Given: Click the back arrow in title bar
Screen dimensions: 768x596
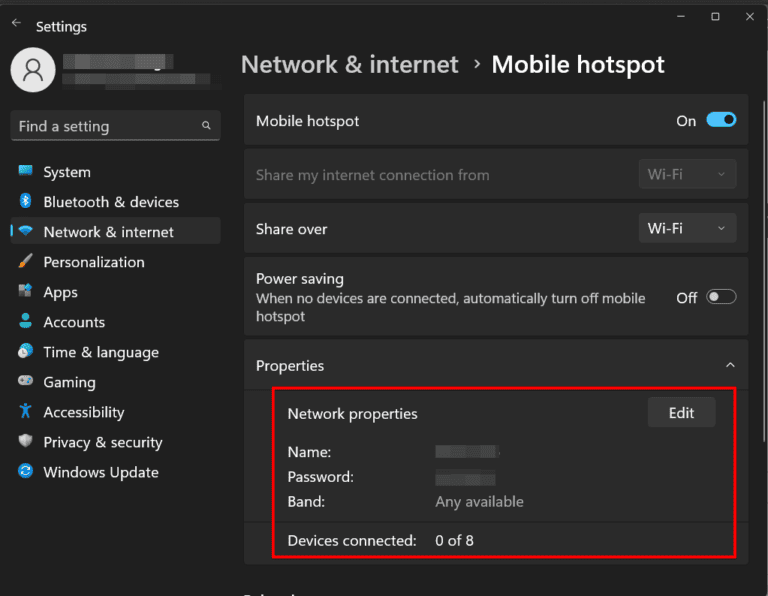Looking at the screenshot, I should coord(16,22).
